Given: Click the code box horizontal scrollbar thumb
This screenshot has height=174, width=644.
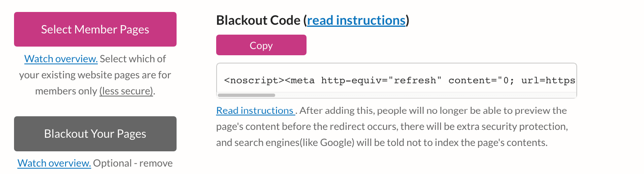Looking at the screenshot, I should pyautogui.click(x=246, y=95).
